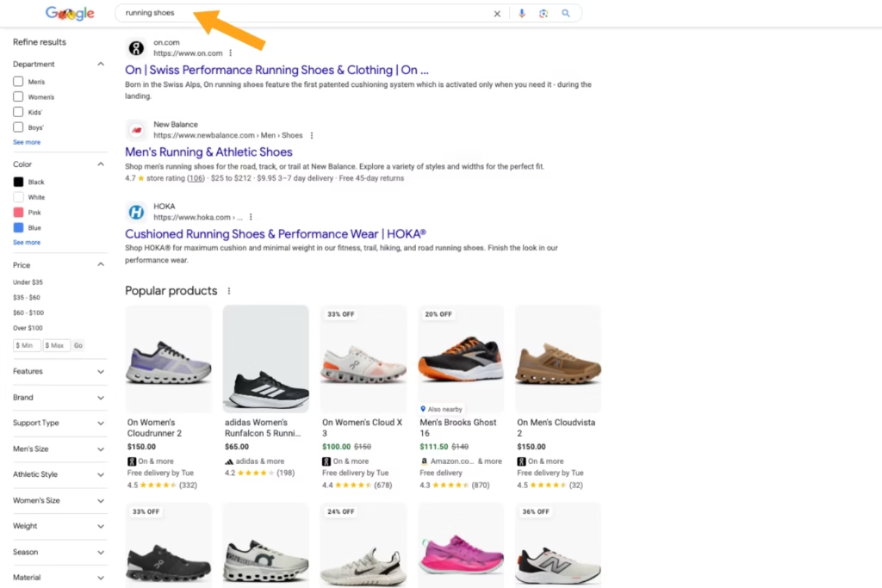Choose the Over $100 price range
882x588 pixels.
28,328
